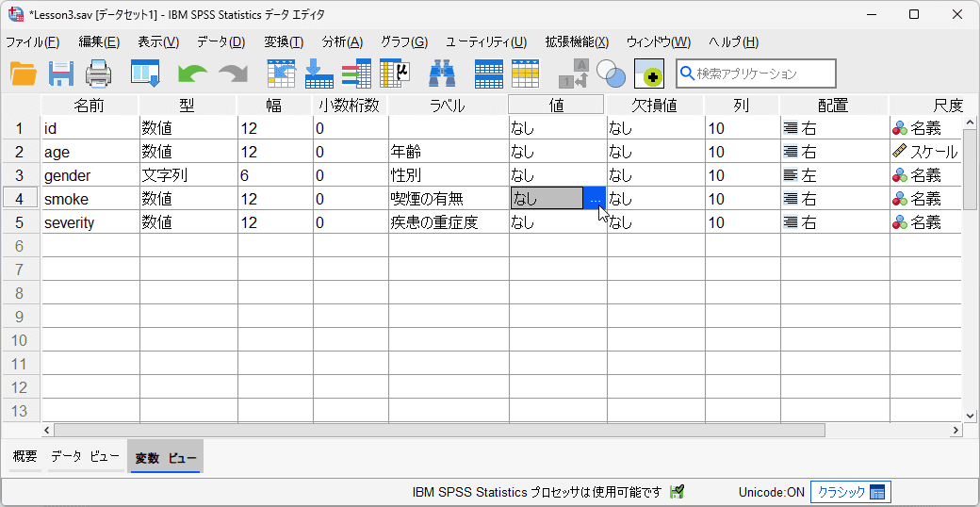The height and width of the screenshot is (507, 980).
Task: Open the 分析(A) menu
Action: click(342, 42)
